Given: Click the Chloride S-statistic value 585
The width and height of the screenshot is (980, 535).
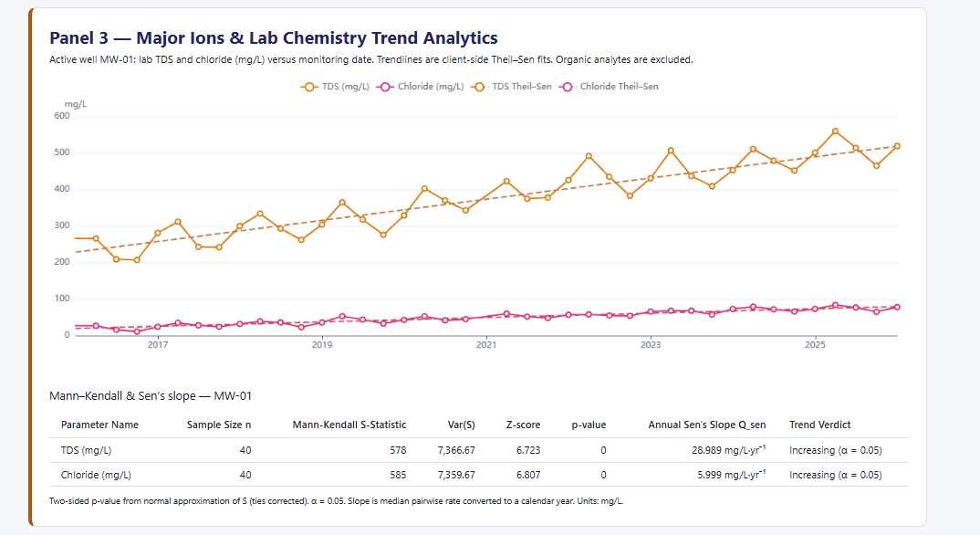Looking at the screenshot, I should (398, 475).
